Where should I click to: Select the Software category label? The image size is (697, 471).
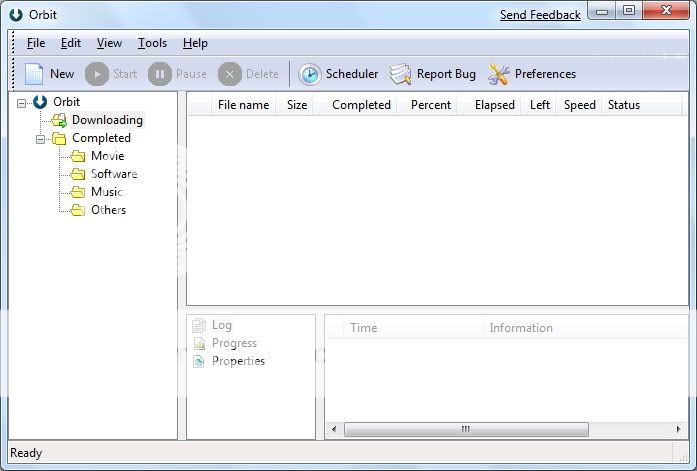(114, 174)
